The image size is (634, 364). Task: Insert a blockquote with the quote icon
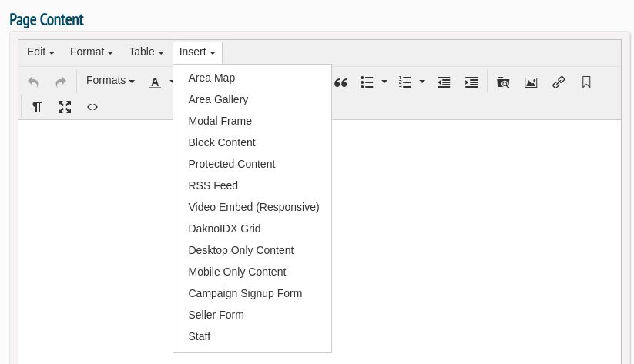tap(340, 82)
